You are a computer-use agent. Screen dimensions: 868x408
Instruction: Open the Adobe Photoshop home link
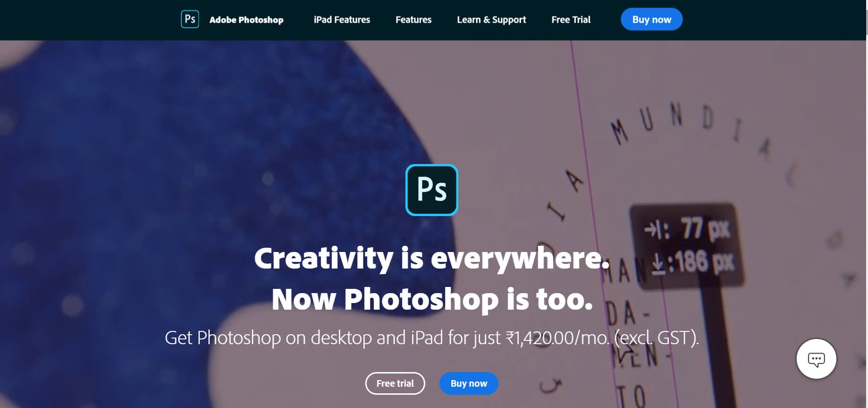pos(246,20)
